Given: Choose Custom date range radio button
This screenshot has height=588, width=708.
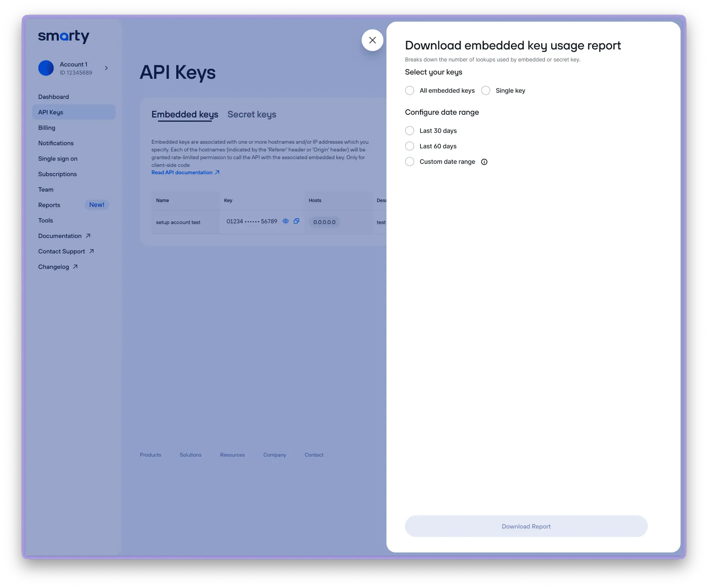Looking at the screenshot, I should click(x=410, y=161).
